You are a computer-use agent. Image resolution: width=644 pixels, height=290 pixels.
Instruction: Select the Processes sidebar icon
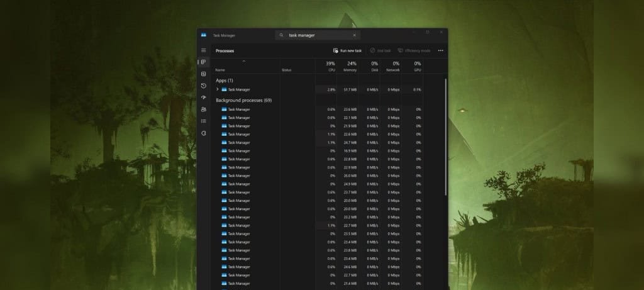203,62
